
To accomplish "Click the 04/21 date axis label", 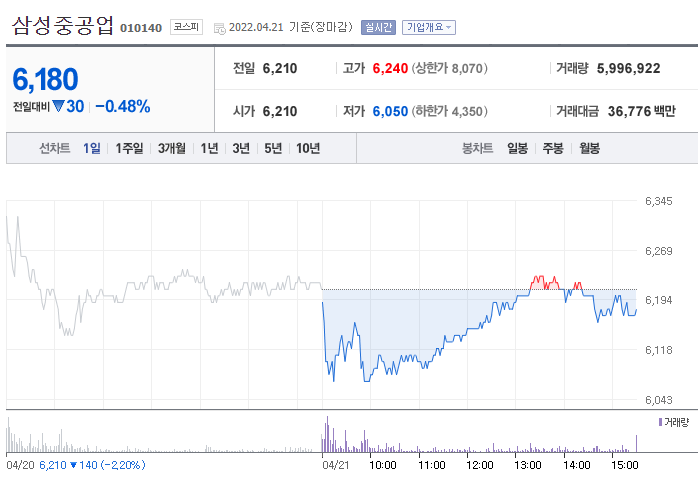I will click(x=336, y=465).
